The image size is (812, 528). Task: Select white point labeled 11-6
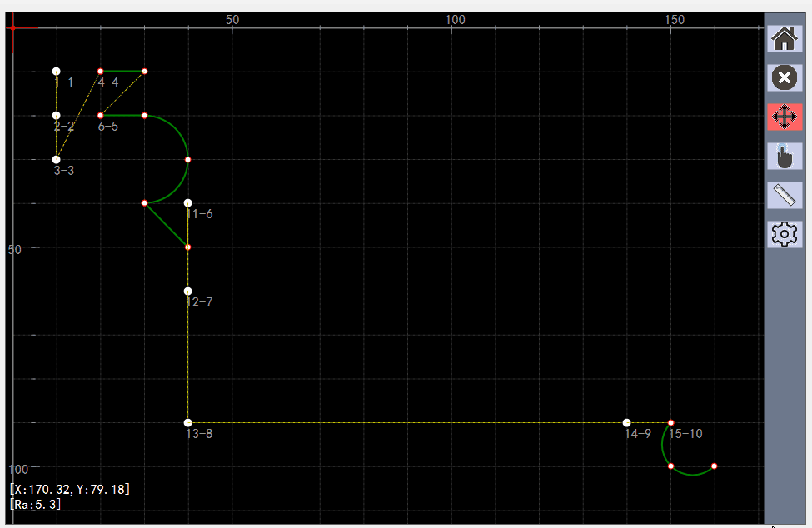188,203
